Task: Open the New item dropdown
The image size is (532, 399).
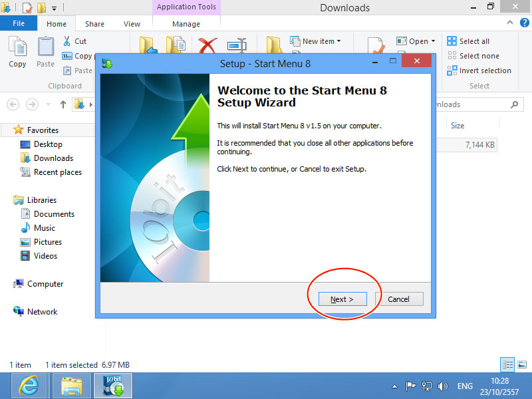Action: 315,41
